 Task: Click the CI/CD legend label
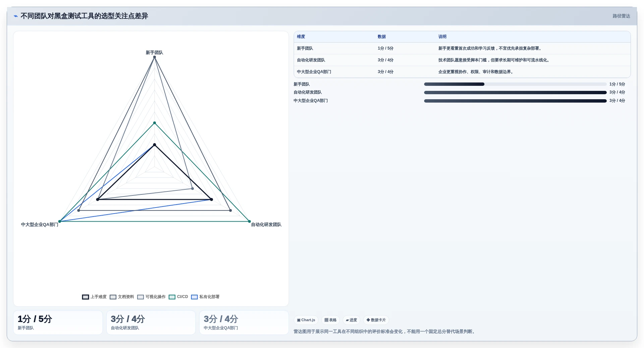(182, 297)
